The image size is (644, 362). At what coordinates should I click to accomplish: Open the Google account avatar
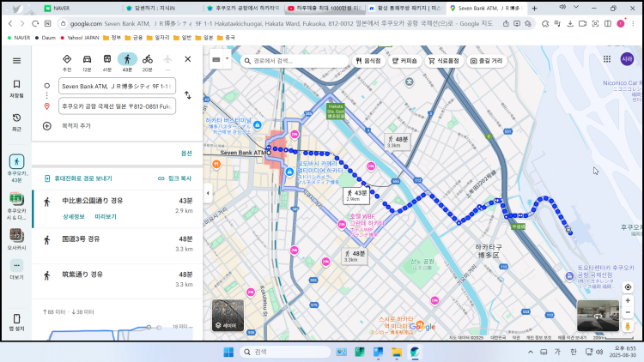pyautogui.click(x=627, y=59)
